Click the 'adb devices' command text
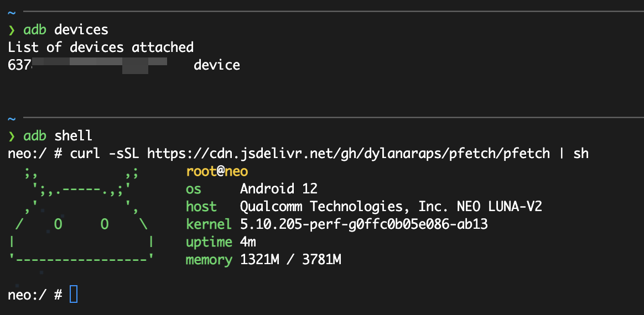644x315 pixels. point(66,29)
